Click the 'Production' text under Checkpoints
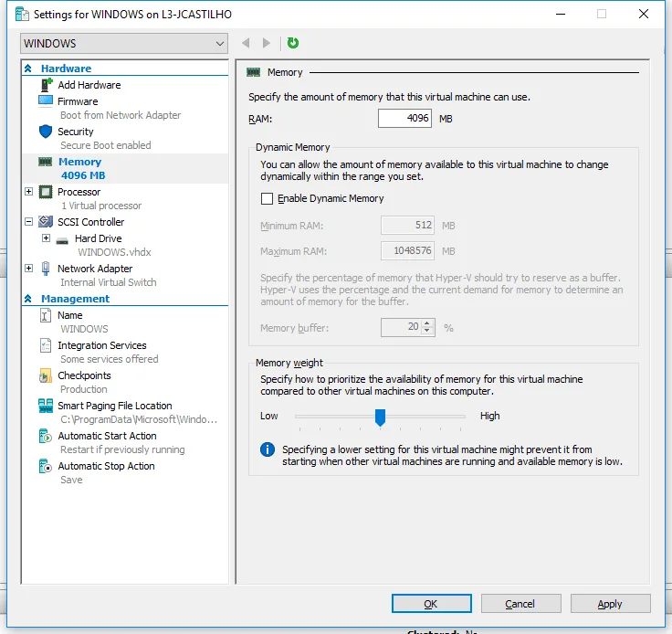Screen dimensions: 672x634 84,389
